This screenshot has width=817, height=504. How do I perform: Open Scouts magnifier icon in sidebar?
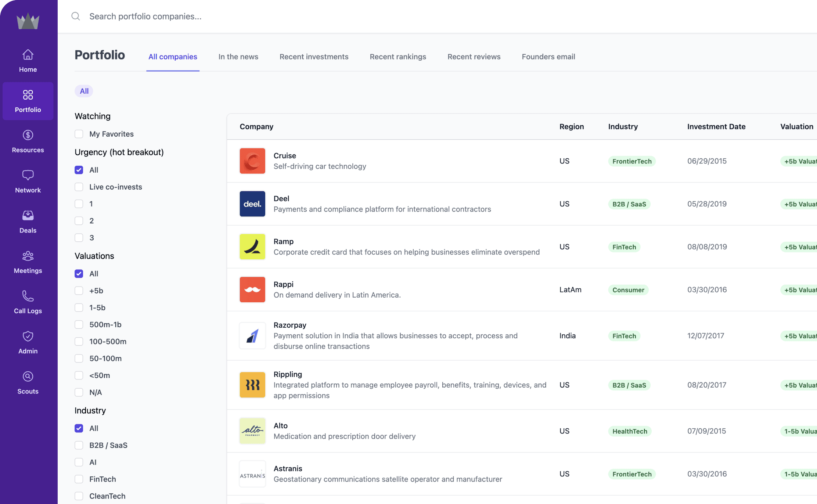(28, 377)
